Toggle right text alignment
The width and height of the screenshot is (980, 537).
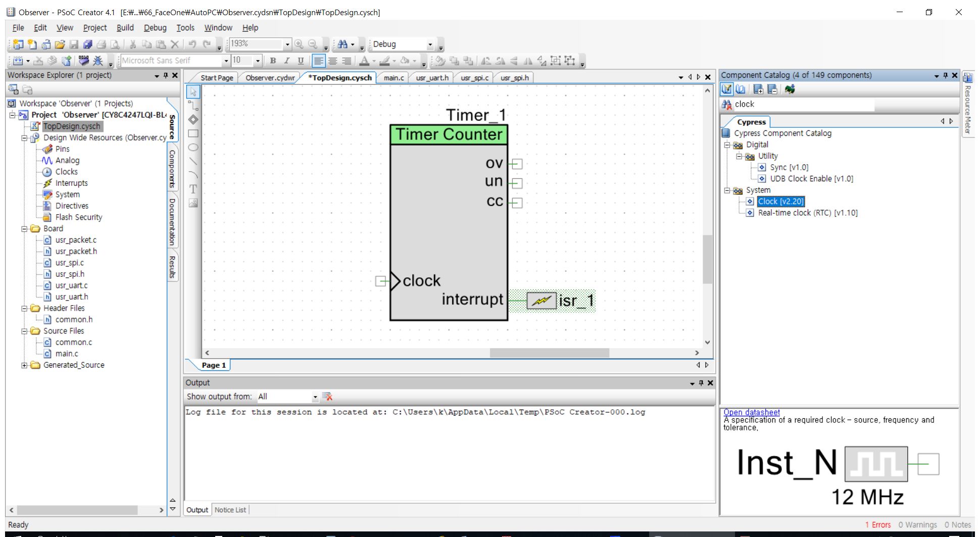tap(347, 61)
